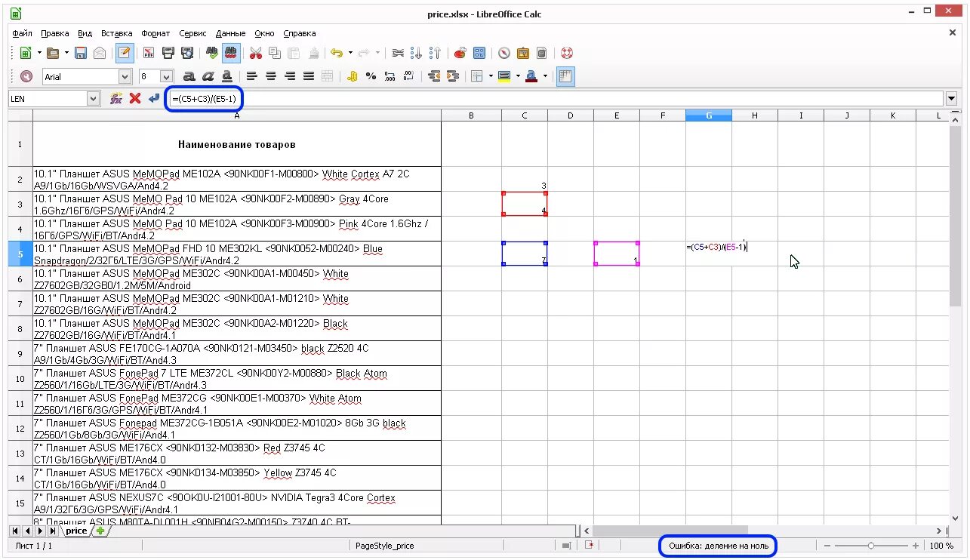This screenshot has width=970, height=560.
Task: Align text left
Action: (252, 76)
